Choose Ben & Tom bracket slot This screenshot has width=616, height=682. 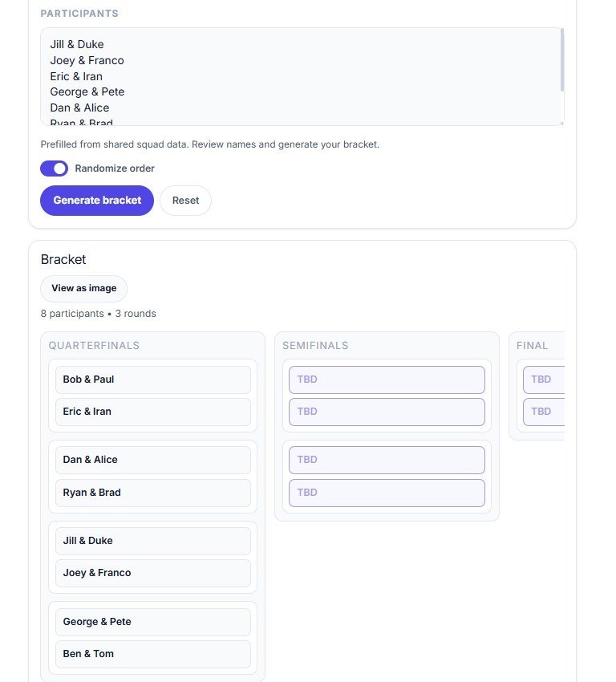(152, 654)
